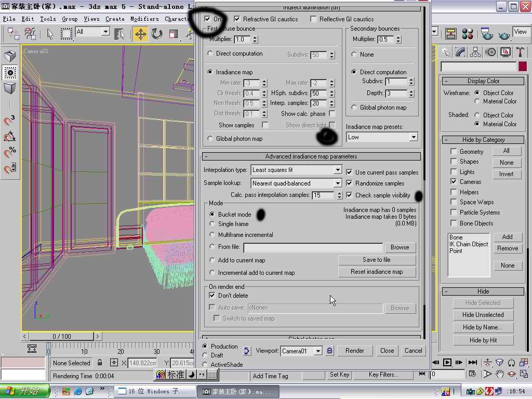Open the Modifiers menu
The width and height of the screenshot is (532, 399).
click(144, 19)
